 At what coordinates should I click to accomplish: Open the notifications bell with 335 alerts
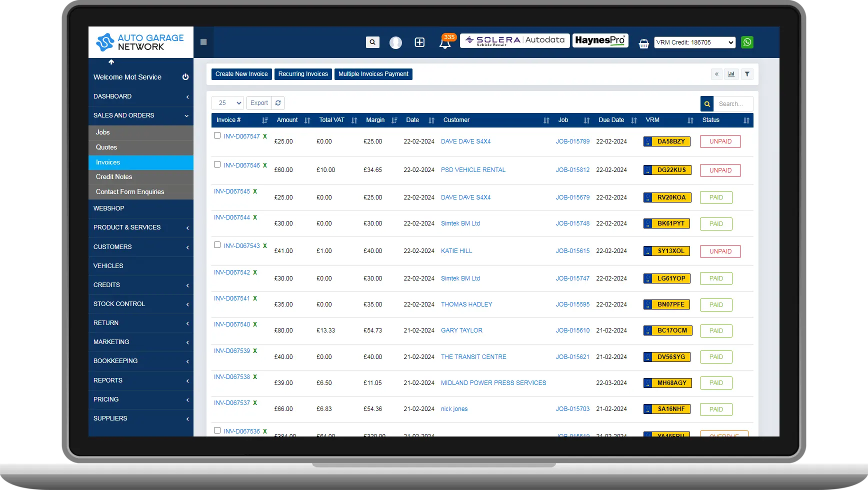pyautogui.click(x=445, y=42)
